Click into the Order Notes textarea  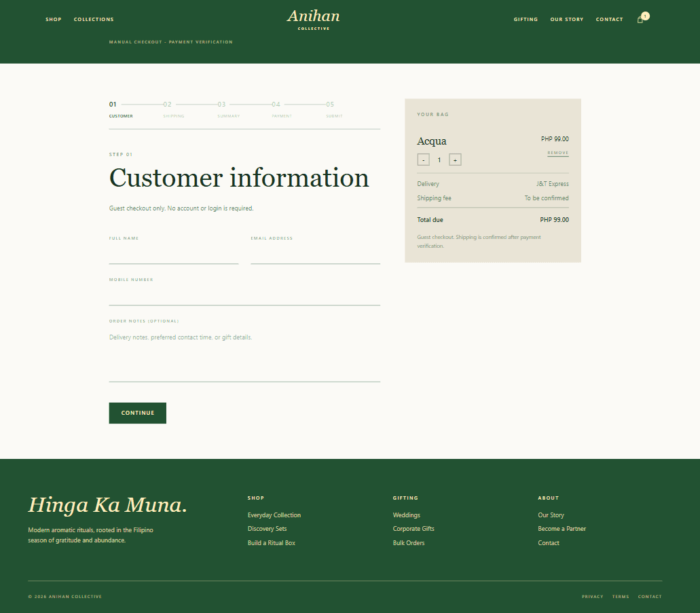point(244,356)
